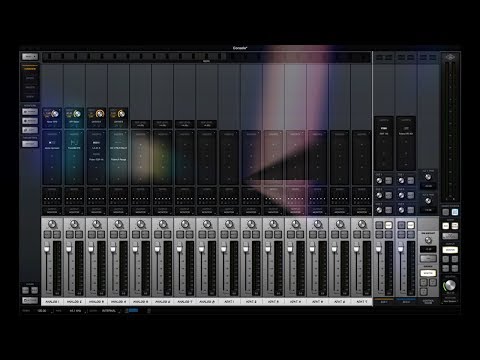Click the preamp gain knob on channel 2
This screenshot has height=360, width=480.
pos(77,114)
